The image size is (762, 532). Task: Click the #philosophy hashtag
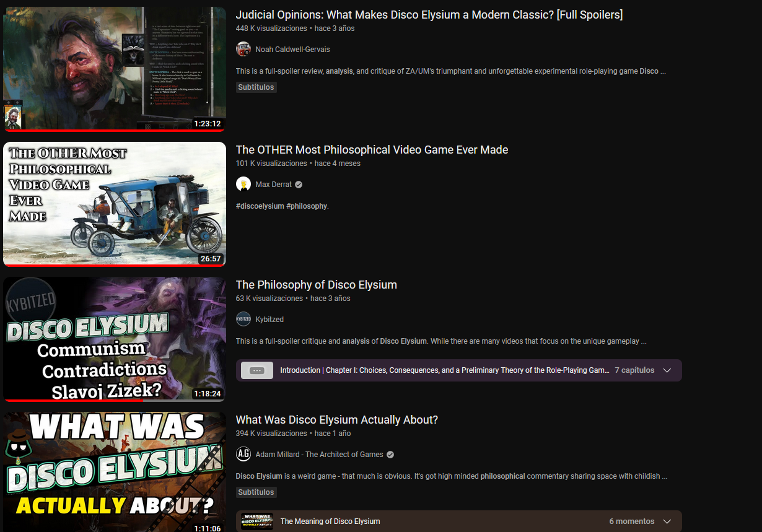tap(307, 206)
